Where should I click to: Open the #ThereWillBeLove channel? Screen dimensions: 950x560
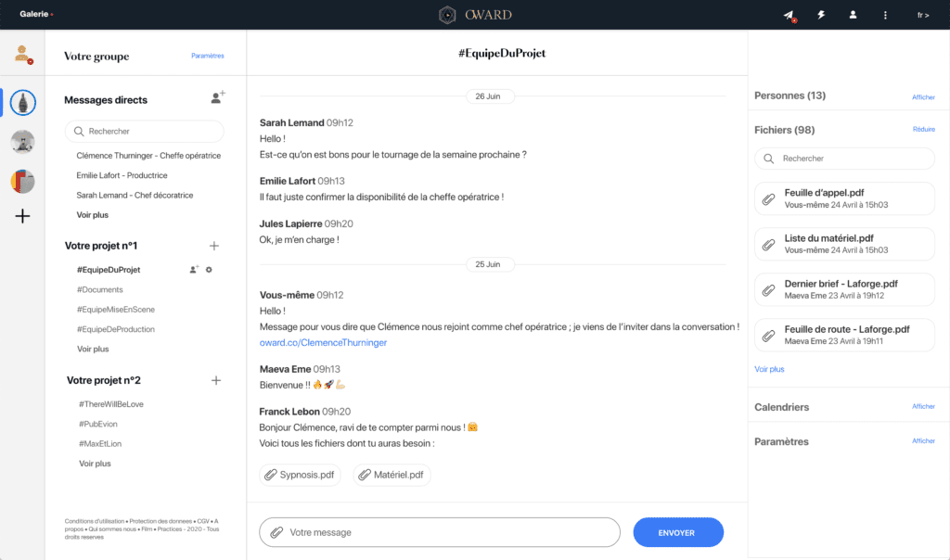[x=111, y=404]
